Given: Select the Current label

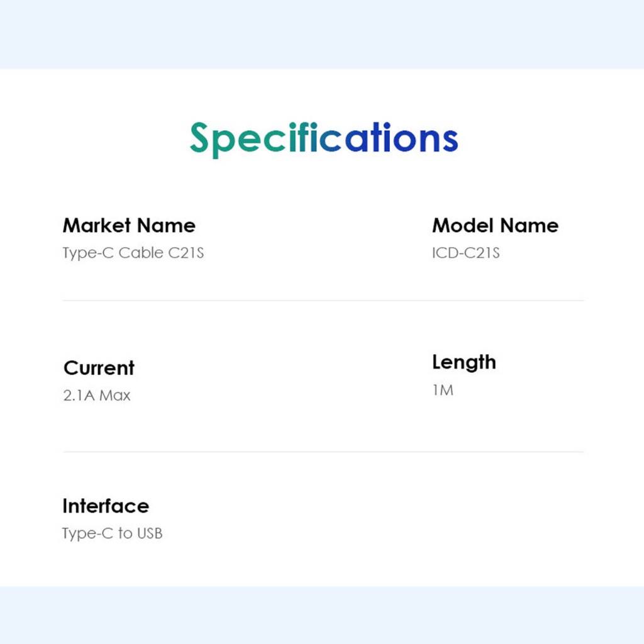Looking at the screenshot, I should click(x=99, y=368).
